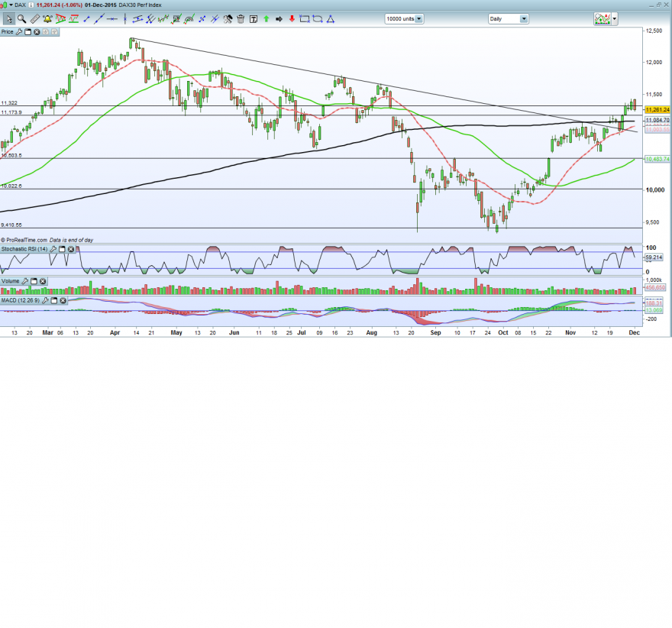
Task: Click the Stochastic RSI (14) label
Action: pyautogui.click(x=24, y=249)
